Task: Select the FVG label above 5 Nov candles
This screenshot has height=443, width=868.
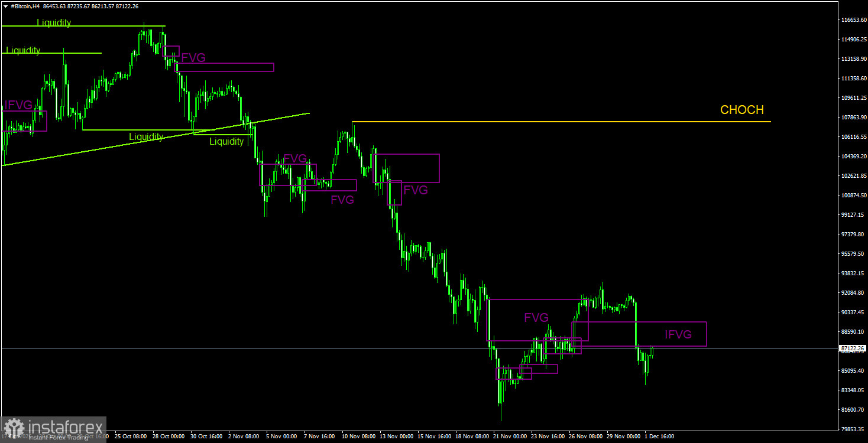Action: coord(295,158)
